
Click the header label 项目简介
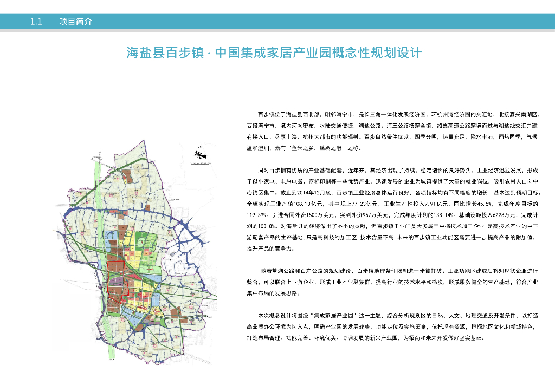pyautogui.click(x=76, y=22)
